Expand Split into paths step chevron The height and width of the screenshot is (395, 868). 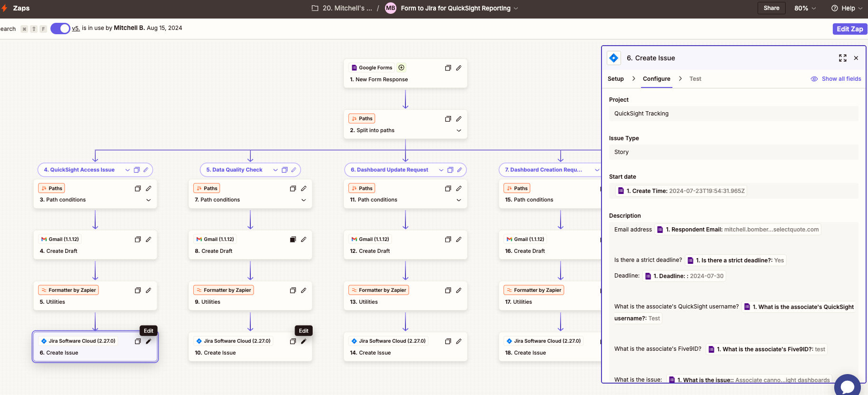coord(459,131)
